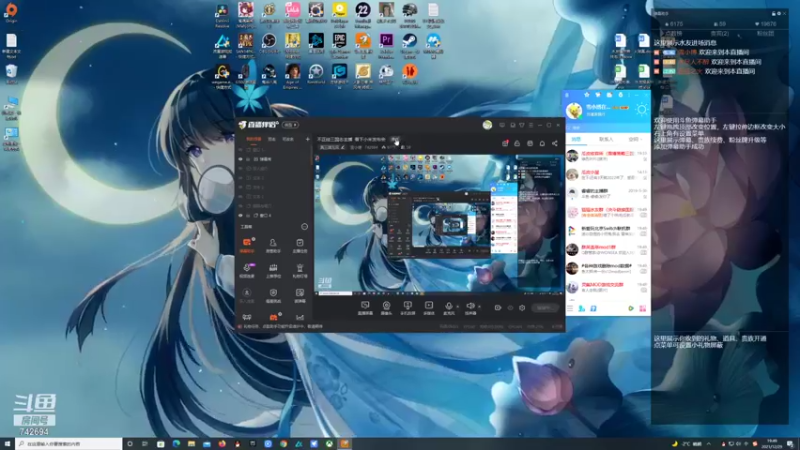The height and width of the screenshot is (450, 800).
Task: Open the Windows Start button
Action: pyautogui.click(x=7, y=443)
